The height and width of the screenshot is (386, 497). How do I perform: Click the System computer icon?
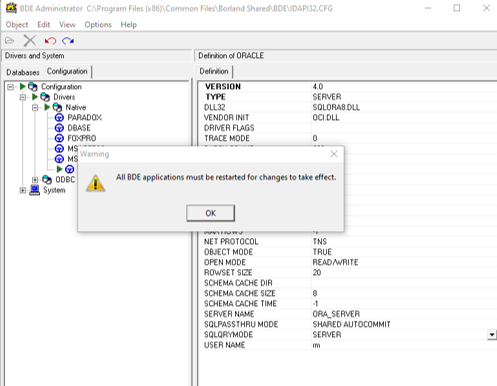pos(34,190)
